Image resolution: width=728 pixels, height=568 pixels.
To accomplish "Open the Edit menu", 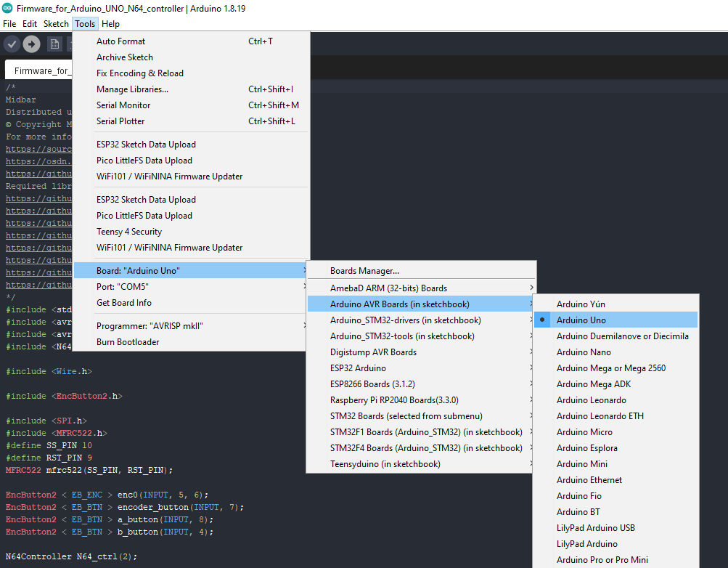I will click(x=30, y=24).
